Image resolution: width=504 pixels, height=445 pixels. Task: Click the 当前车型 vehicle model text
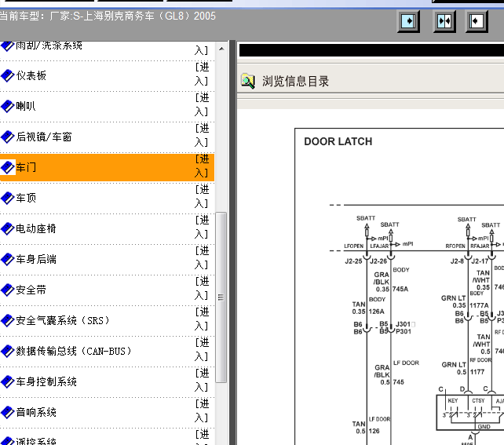pos(108,16)
